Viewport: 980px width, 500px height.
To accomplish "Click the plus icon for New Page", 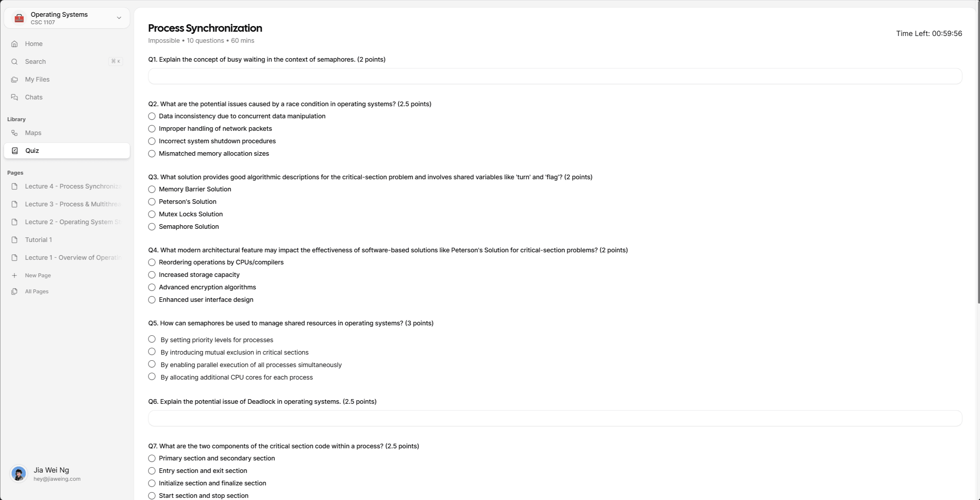I will (15, 275).
